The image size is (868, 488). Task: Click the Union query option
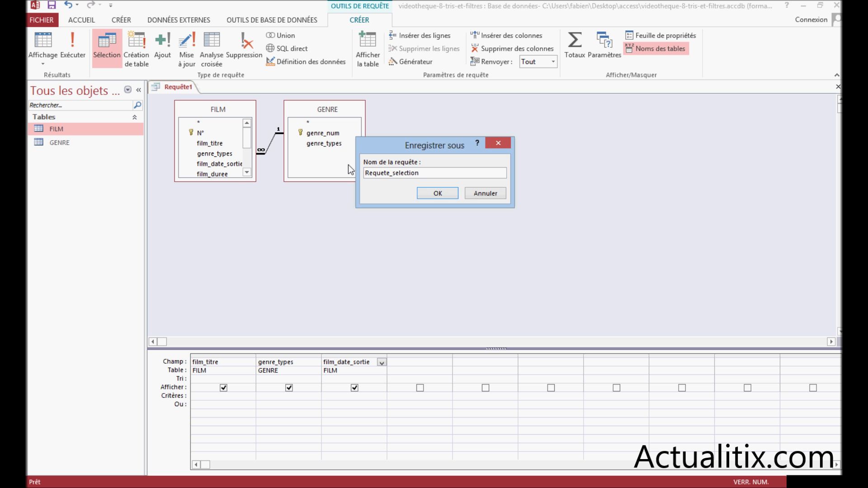[280, 35]
